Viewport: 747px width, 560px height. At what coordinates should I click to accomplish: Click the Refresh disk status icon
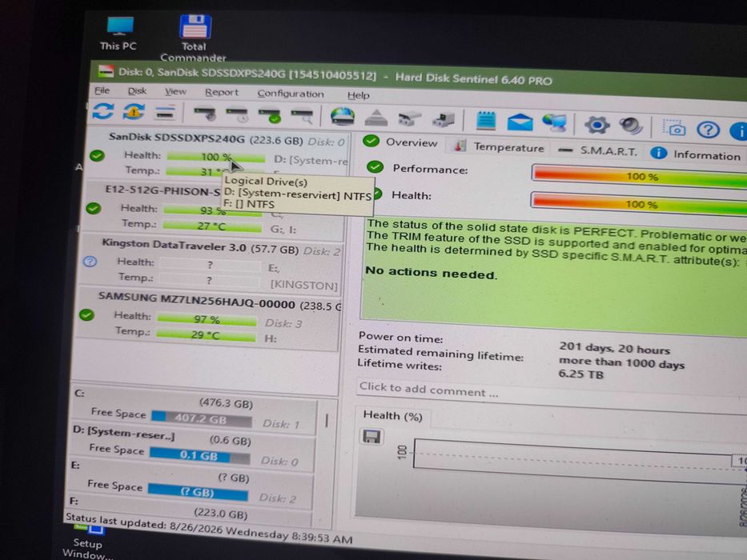point(103,111)
